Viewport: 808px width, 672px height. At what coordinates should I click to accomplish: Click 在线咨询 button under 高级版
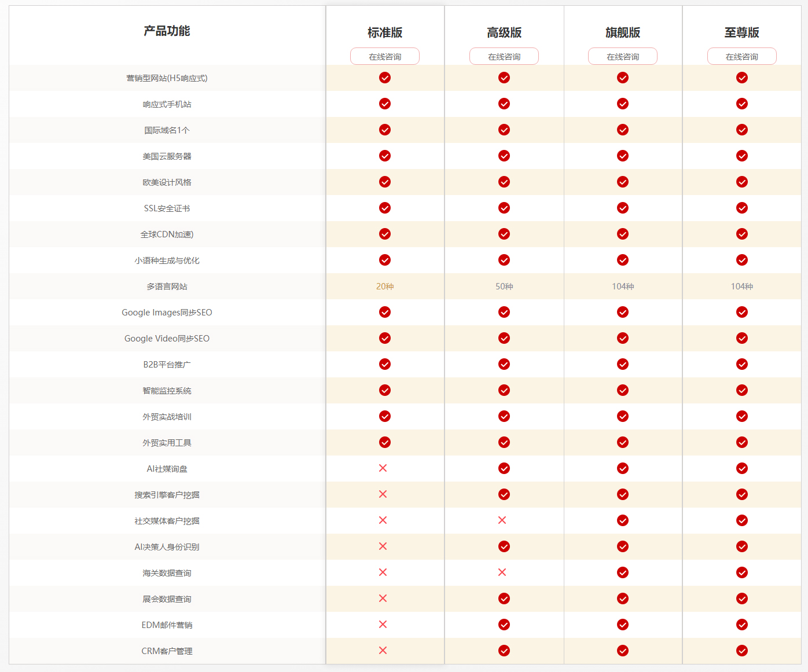pos(504,56)
